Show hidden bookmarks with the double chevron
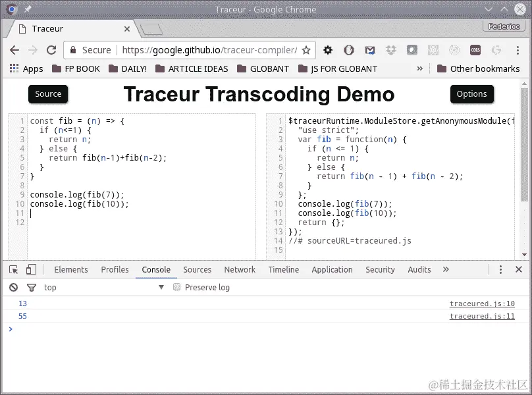Viewport: 532px width, 395px height. pos(419,68)
